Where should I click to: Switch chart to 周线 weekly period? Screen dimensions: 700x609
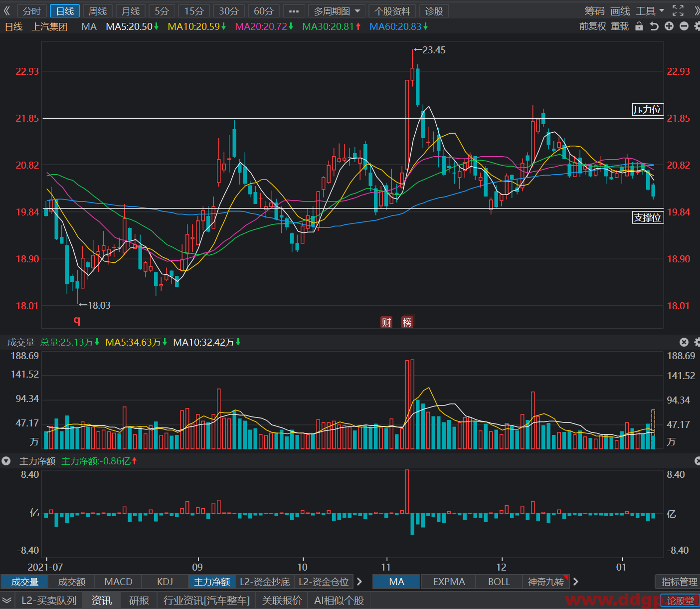tap(98, 11)
